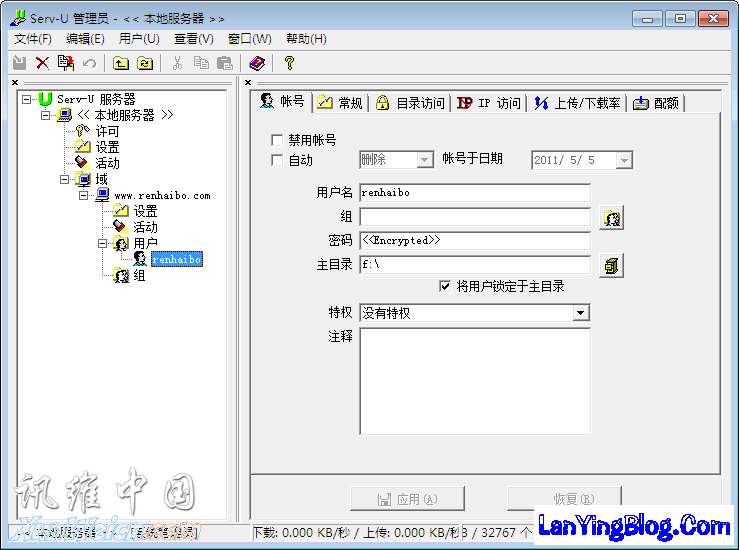
Task: Open the 编辑(E) menu
Action: pyautogui.click(x=85, y=39)
